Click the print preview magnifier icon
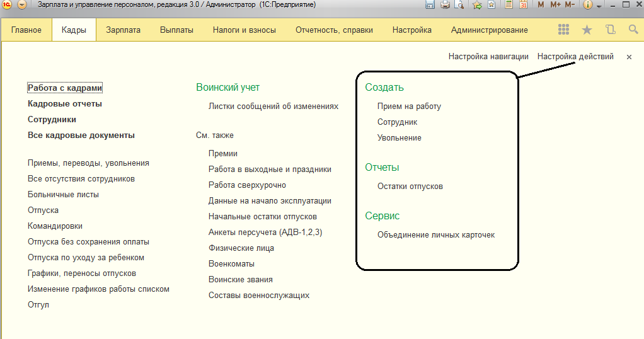Image resolution: width=644 pixels, height=339 pixels. [x=459, y=5]
